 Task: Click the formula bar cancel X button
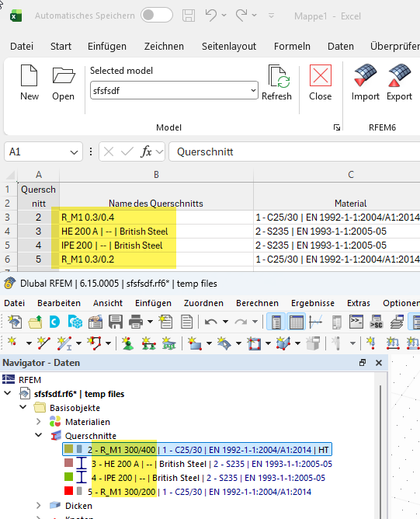(x=109, y=152)
